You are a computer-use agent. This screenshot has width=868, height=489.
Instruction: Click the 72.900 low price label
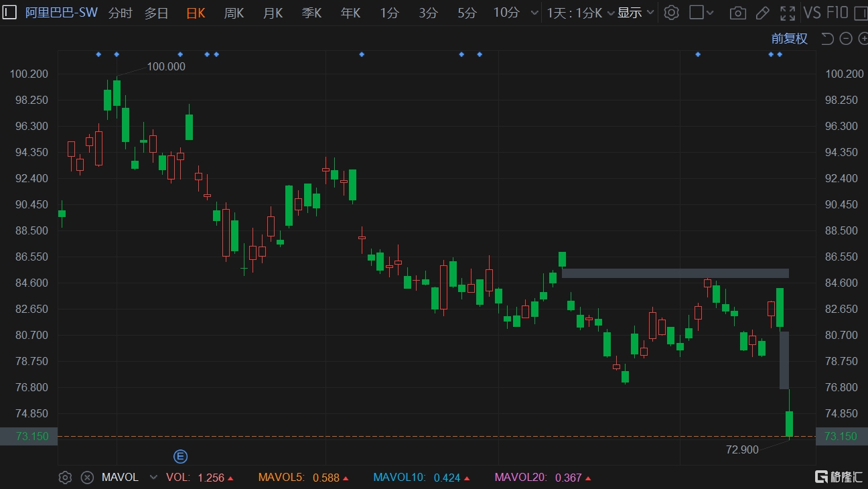pyautogui.click(x=742, y=449)
